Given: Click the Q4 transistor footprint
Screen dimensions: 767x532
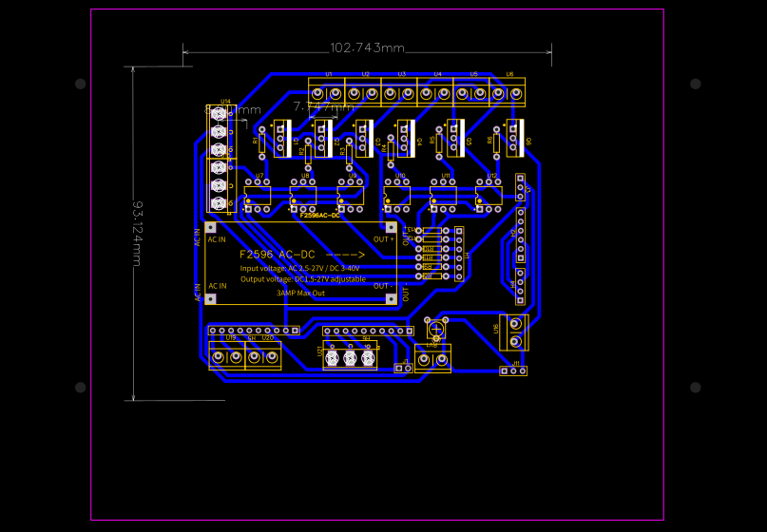Looking at the screenshot, I should point(406,139).
